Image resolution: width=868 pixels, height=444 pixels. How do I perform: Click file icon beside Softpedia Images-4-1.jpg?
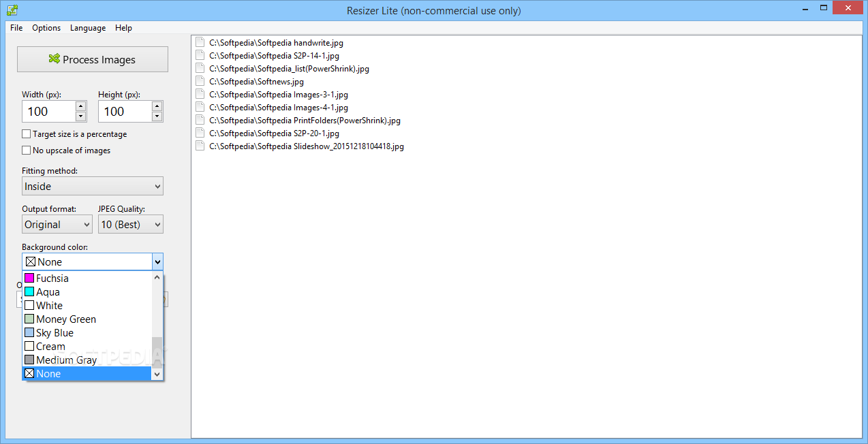coord(200,107)
